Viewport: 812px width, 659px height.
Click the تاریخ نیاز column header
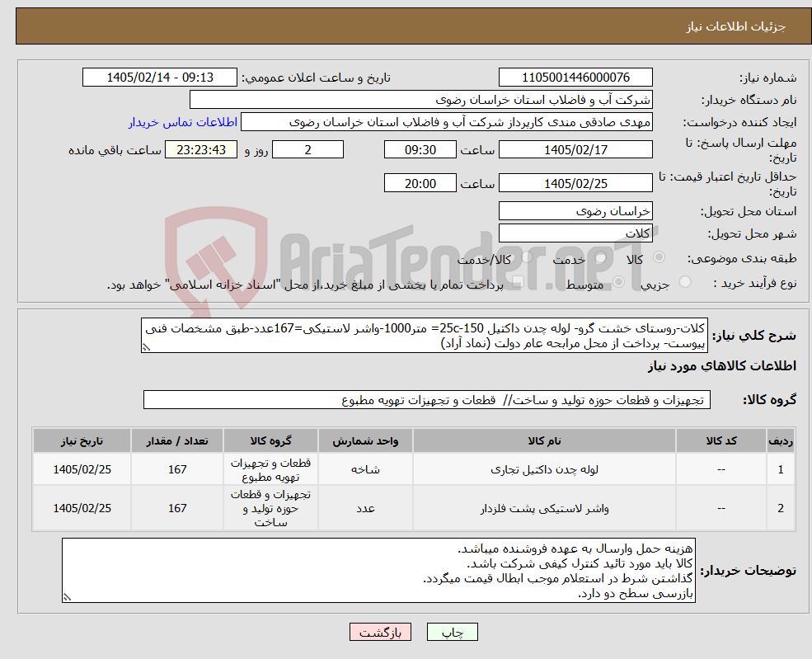coord(82,441)
